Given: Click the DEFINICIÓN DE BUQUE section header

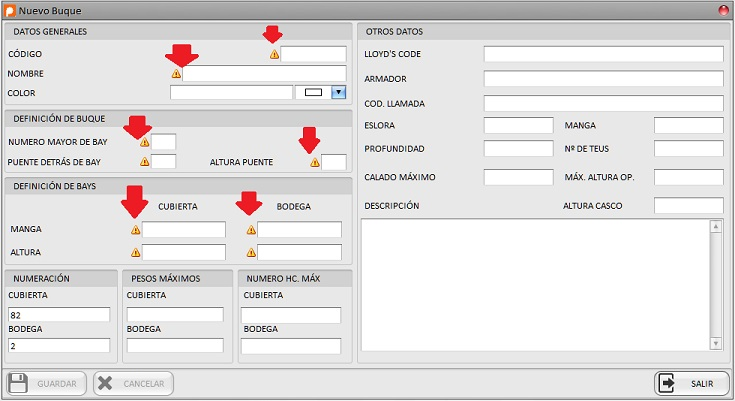Looking at the screenshot, I should tap(178, 119).
